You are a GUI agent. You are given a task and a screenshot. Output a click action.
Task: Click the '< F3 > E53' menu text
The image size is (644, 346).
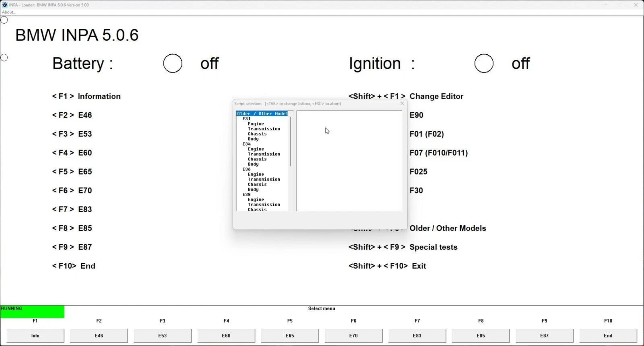click(x=72, y=134)
